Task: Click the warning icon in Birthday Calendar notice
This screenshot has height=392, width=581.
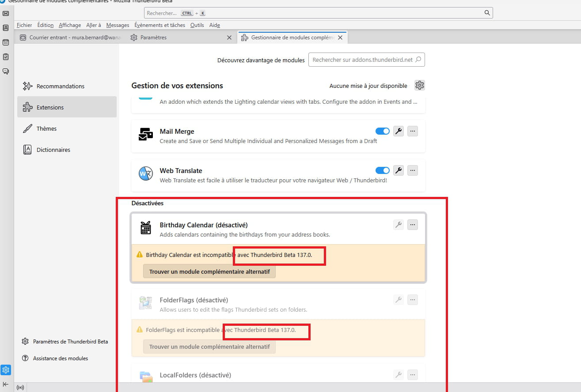Action: point(140,254)
